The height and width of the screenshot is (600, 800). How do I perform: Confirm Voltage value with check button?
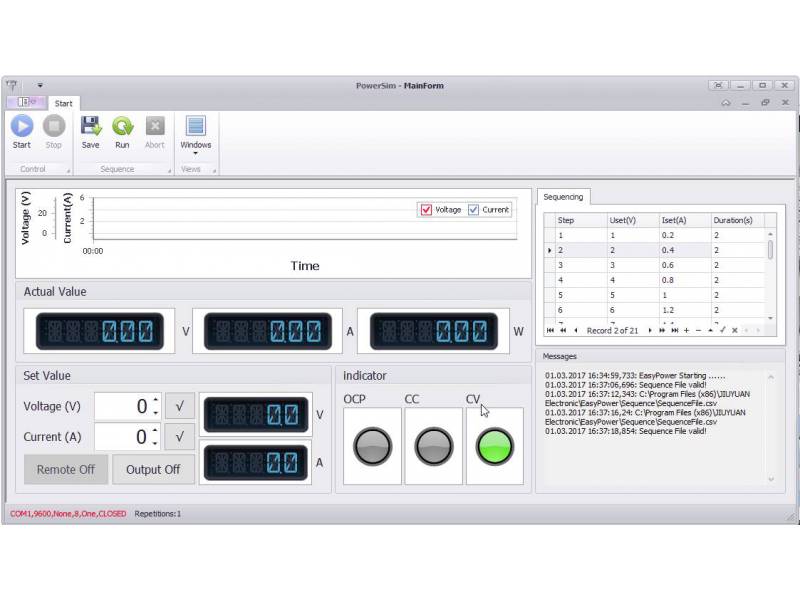click(x=179, y=406)
